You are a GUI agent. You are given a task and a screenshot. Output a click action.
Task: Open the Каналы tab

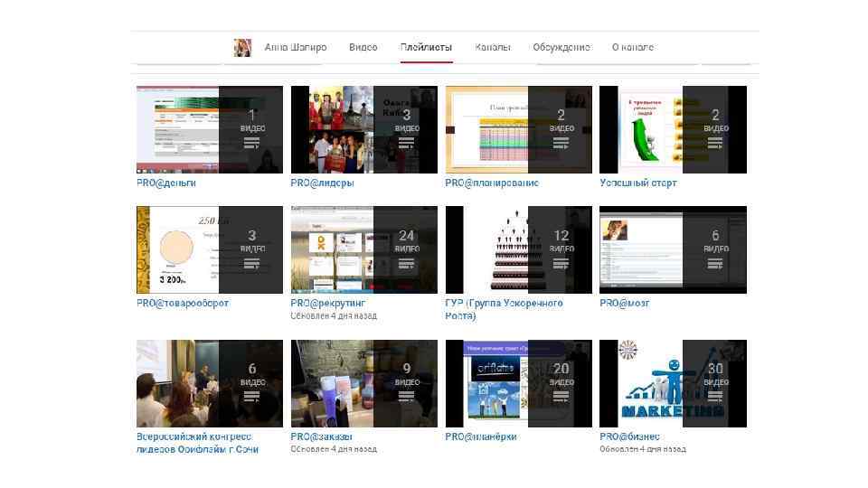click(x=493, y=48)
